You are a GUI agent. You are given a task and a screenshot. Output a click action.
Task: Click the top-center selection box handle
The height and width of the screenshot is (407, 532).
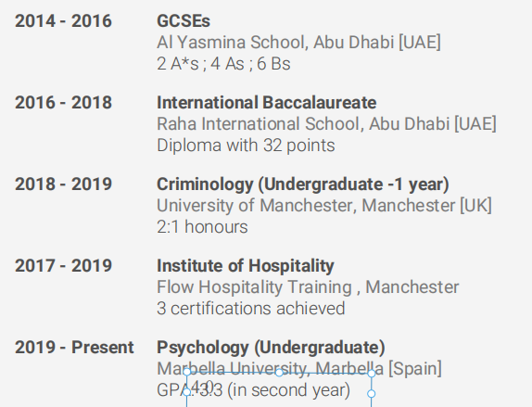tap(279, 373)
